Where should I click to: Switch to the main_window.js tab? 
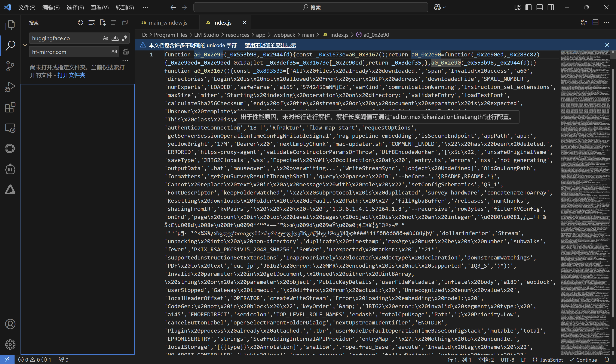168,23
